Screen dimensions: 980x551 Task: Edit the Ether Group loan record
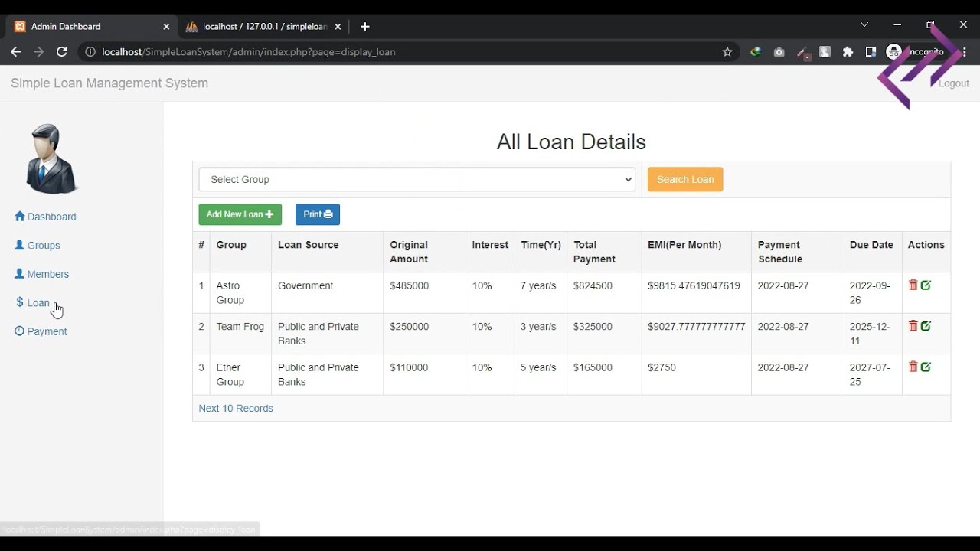[926, 367]
